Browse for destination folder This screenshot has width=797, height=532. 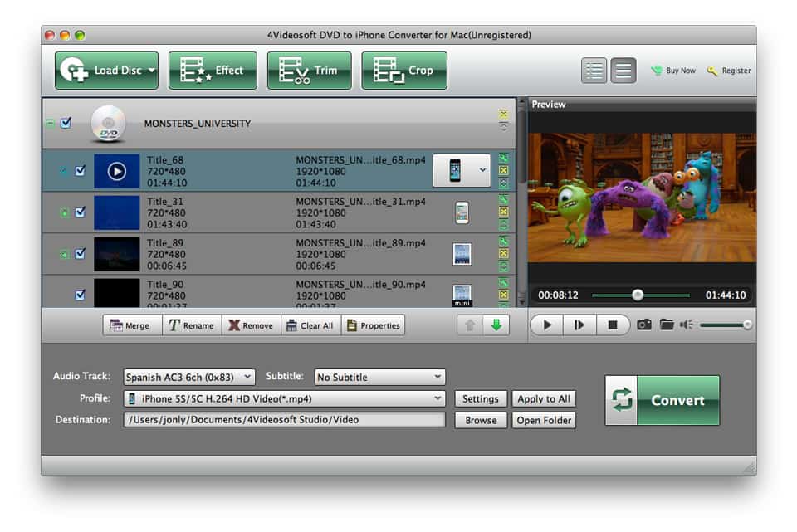click(481, 420)
